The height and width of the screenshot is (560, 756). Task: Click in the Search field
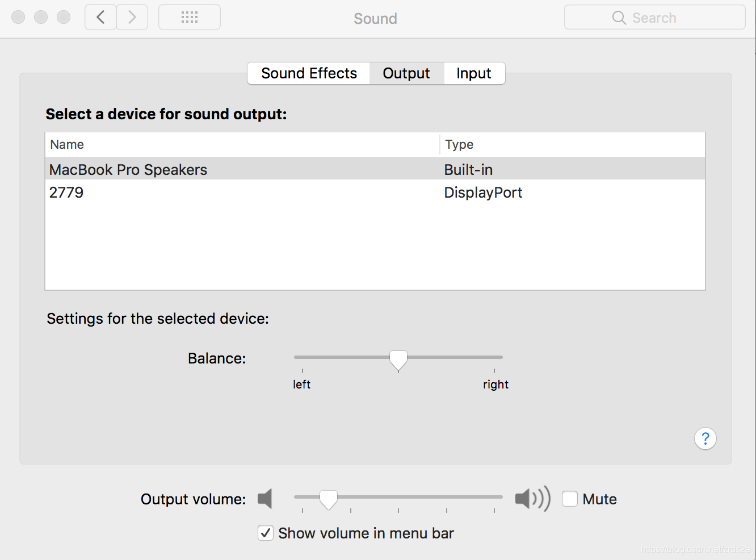pyautogui.click(x=655, y=18)
